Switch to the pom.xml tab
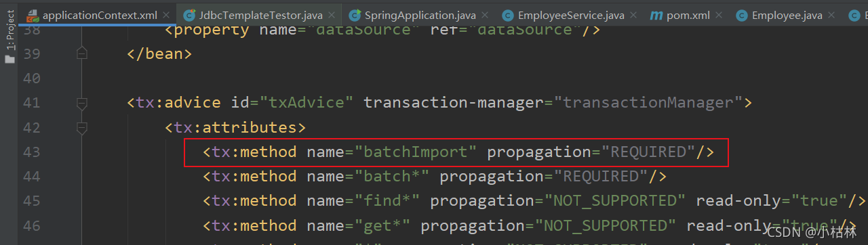868x245 pixels. pyautogui.click(x=688, y=14)
